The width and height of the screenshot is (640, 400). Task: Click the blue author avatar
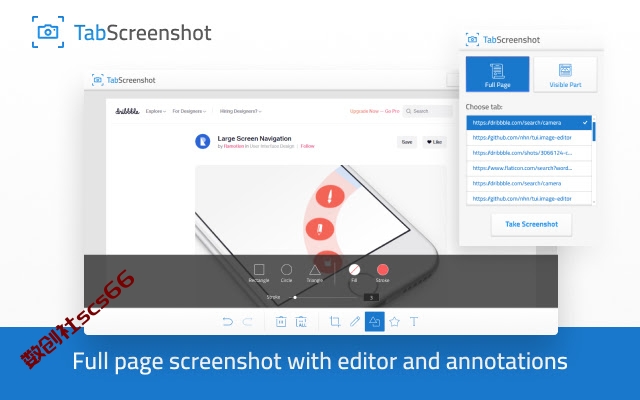202,142
